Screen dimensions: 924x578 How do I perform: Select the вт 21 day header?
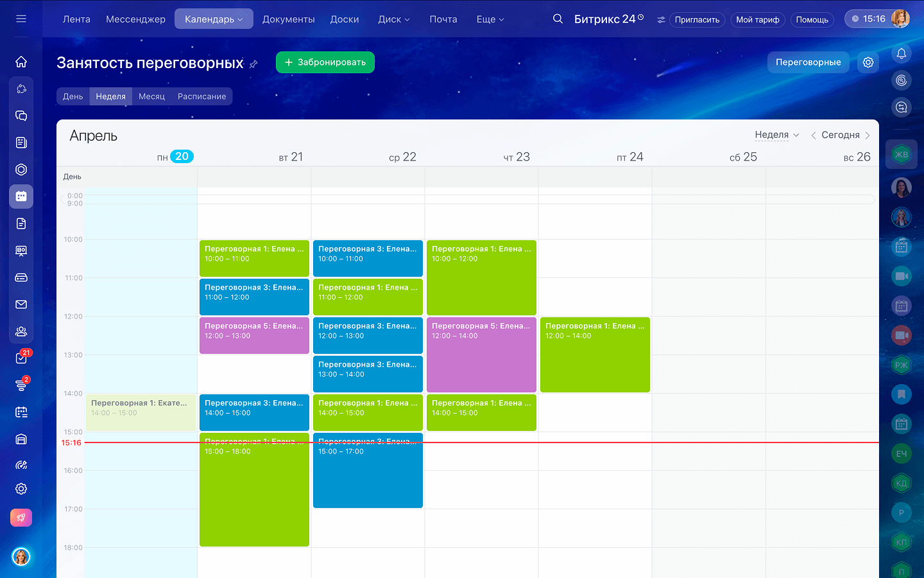pyautogui.click(x=291, y=157)
